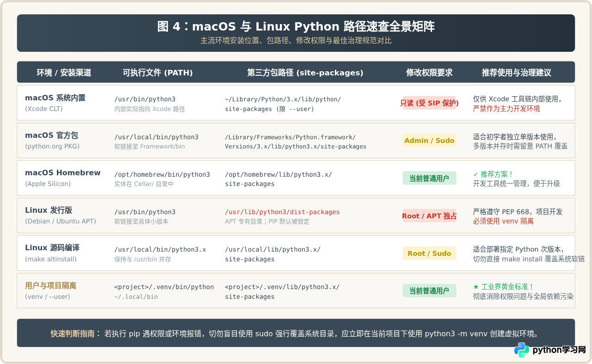The height and width of the screenshot is (364, 592).
Task: Select the note "软链接至 Framework/bin"
Action: 149,147
